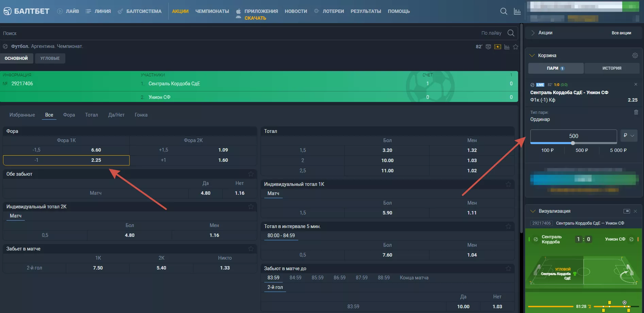The height and width of the screenshot is (313, 644).
Task: Open match schedule calendar icon
Action: pyautogui.click(x=488, y=47)
